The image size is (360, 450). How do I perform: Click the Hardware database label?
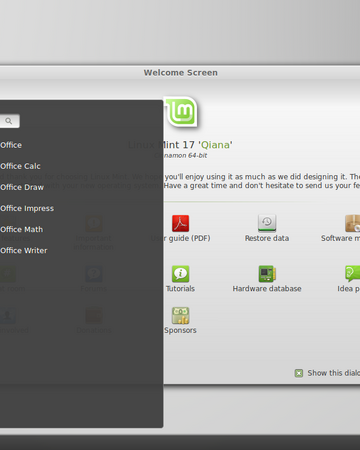[x=267, y=289]
